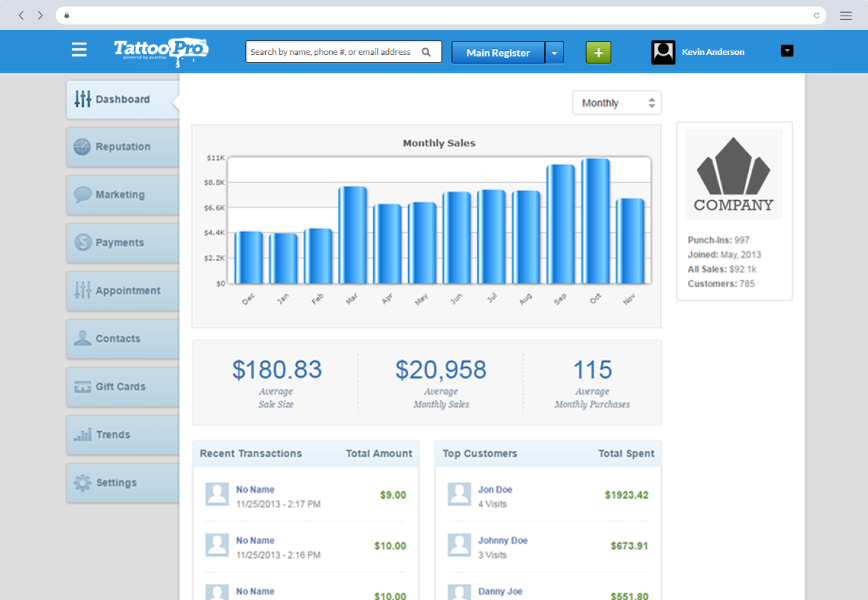Go back using browser back arrow

[21, 15]
